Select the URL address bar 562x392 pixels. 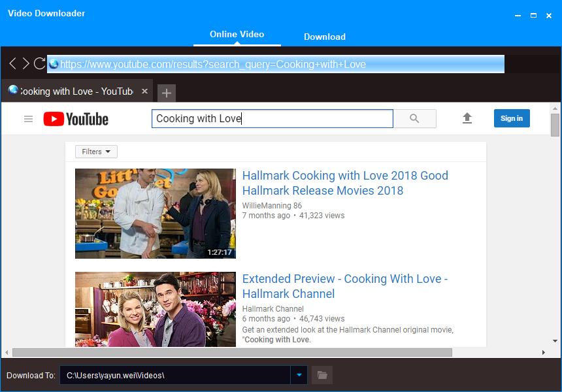pyautogui.click(x=276, y=64)
